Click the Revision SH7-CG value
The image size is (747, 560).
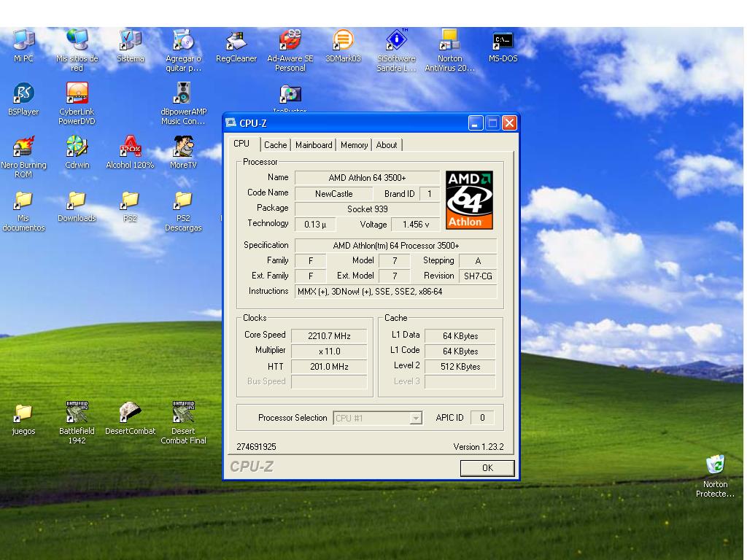point(478,276)
